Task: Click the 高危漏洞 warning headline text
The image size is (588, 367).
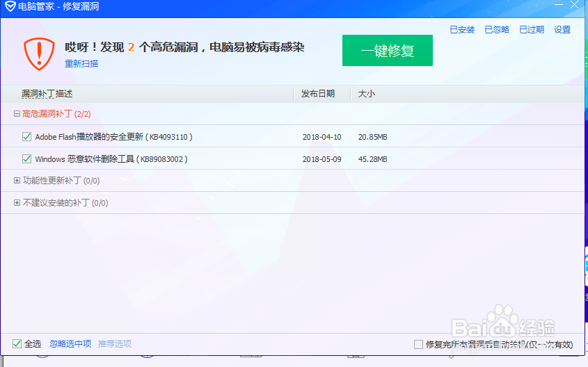Action: click(x=184, y=47)
